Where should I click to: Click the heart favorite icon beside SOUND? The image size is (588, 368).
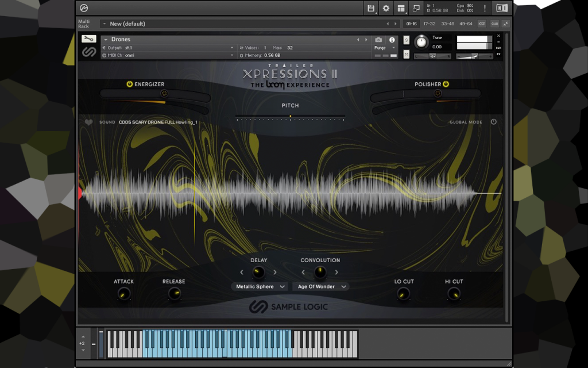(88, 122)
